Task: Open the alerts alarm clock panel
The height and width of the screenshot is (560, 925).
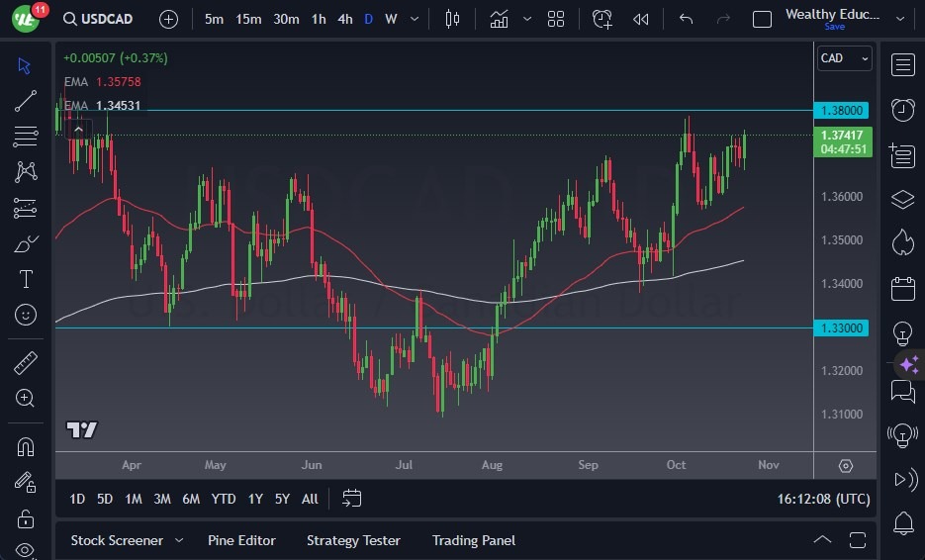Action: point(902,110)
